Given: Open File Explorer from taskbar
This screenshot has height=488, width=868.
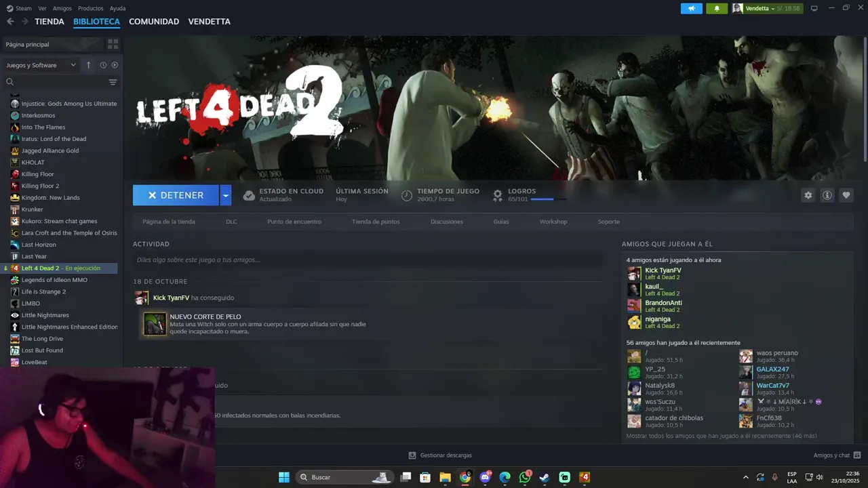Looking at the screenshot, I should tap(445, 477).
